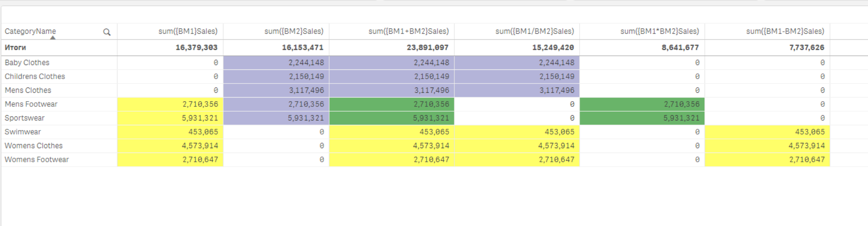Select the sum({BM1+BM2}Sales) column header
868x226 pixels.
409,31
